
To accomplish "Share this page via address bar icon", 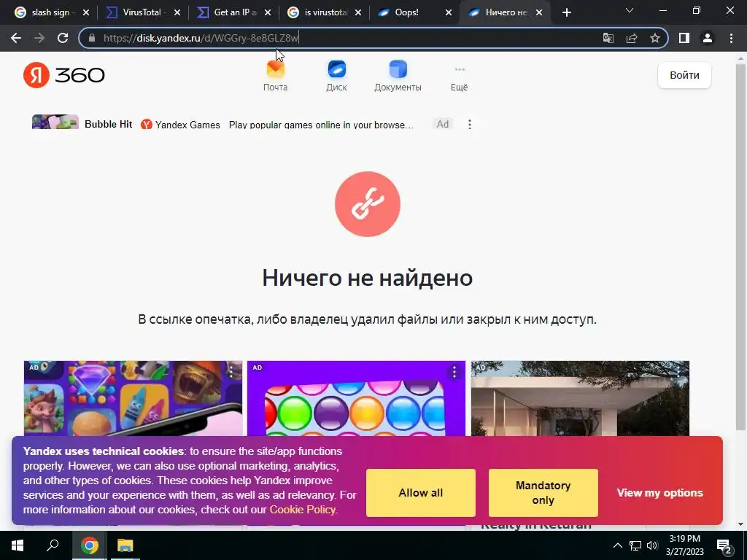I will pyautogui.click(x=632, y=38).
